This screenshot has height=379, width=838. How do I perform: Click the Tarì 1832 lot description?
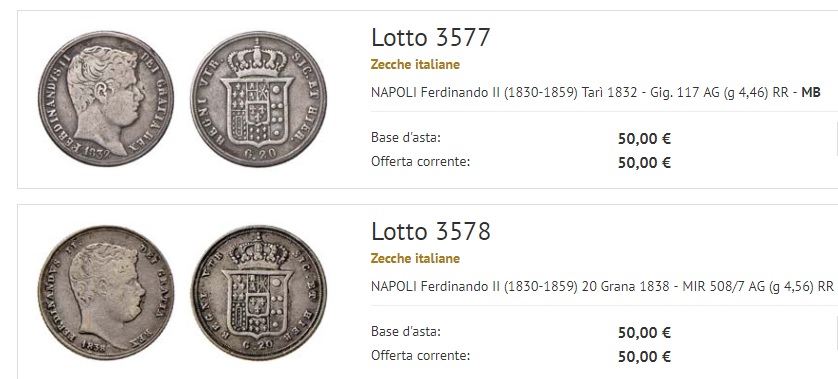pyautogui.click(x=595, y=92)
